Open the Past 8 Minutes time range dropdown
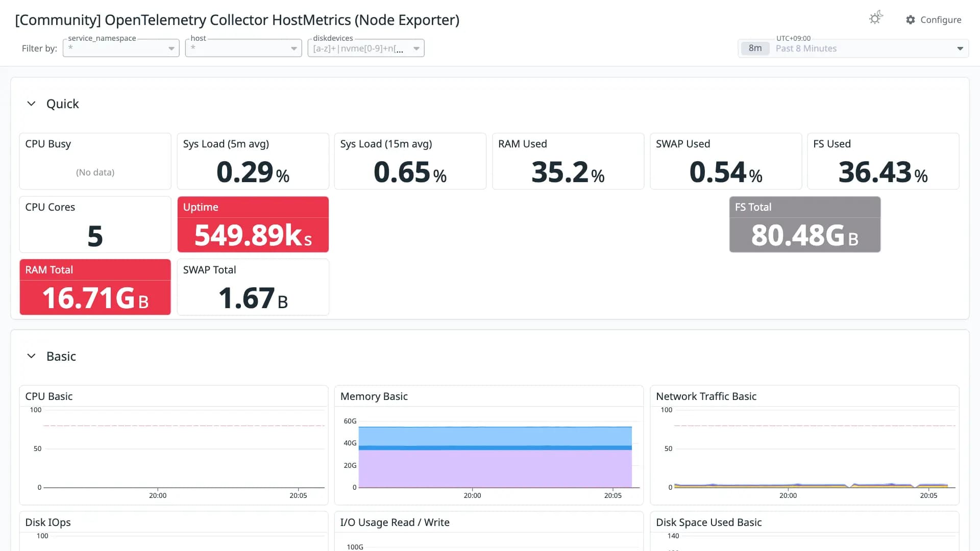The image size is (980, 551). [853, 48]
